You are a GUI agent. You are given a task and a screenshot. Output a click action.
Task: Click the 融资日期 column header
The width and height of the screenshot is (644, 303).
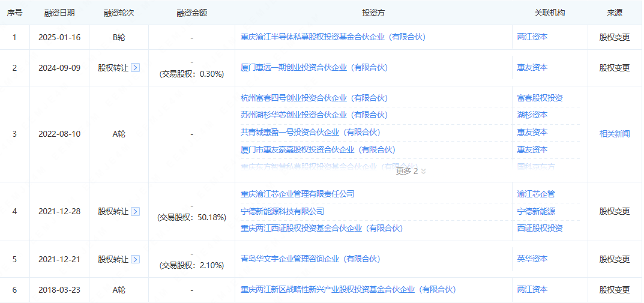point(59,13)
